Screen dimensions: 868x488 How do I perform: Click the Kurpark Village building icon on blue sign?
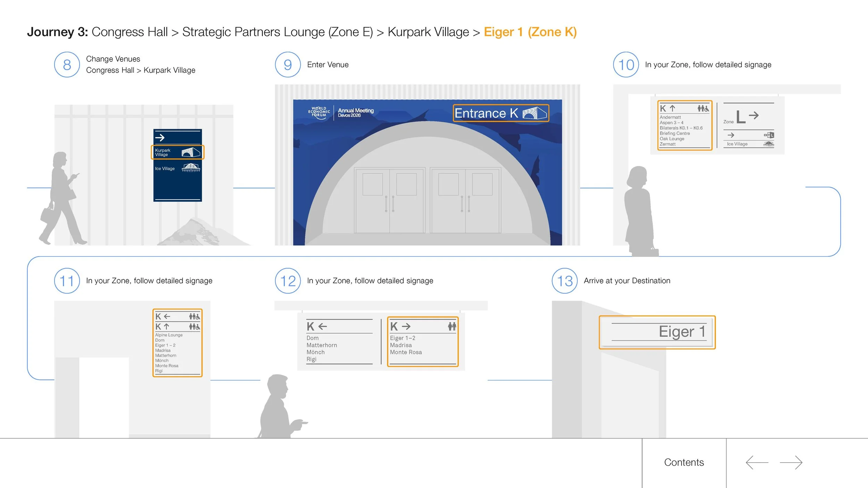click(x=191, y=152)
